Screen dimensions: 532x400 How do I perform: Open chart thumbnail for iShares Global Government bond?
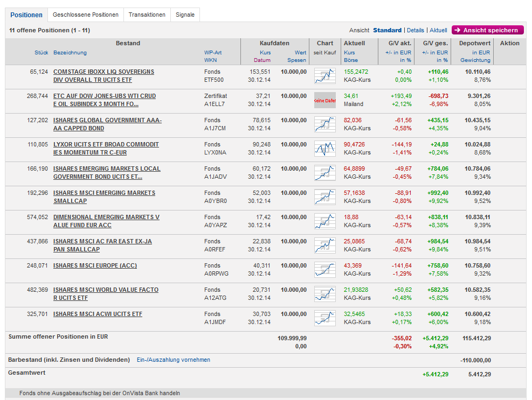(324, 124)
